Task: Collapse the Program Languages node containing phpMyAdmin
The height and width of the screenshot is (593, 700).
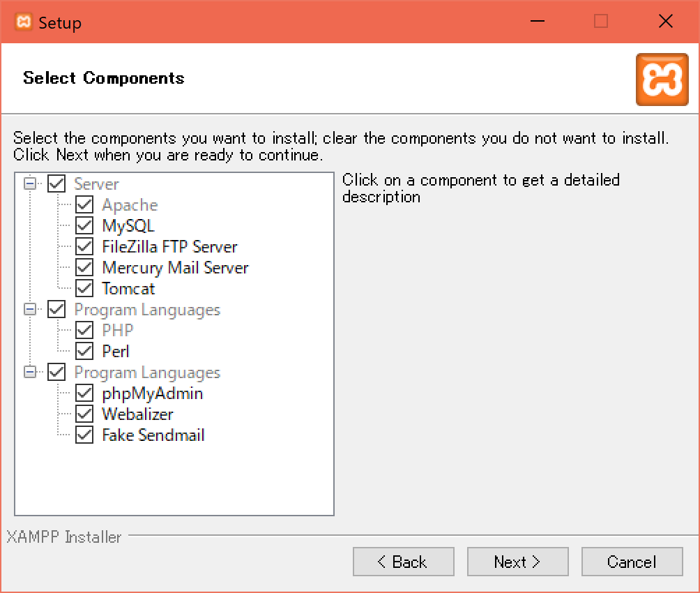Action: click(x=30, y=372)
